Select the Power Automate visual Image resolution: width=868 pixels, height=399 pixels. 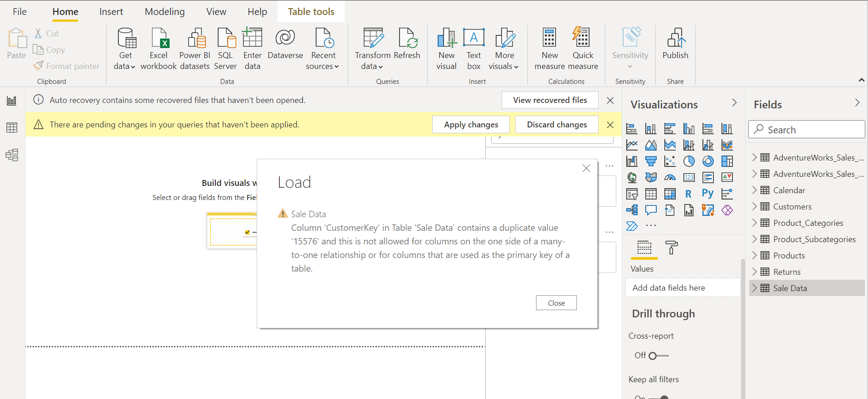(632, 226)
